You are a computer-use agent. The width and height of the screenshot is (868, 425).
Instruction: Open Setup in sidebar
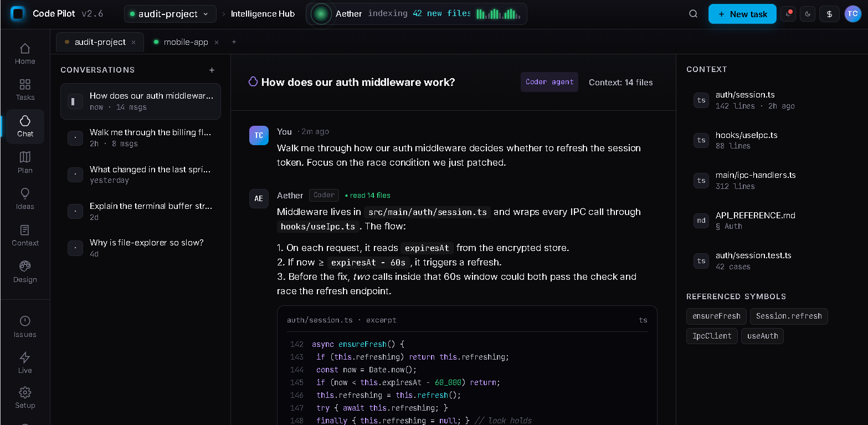coord(25,398)
